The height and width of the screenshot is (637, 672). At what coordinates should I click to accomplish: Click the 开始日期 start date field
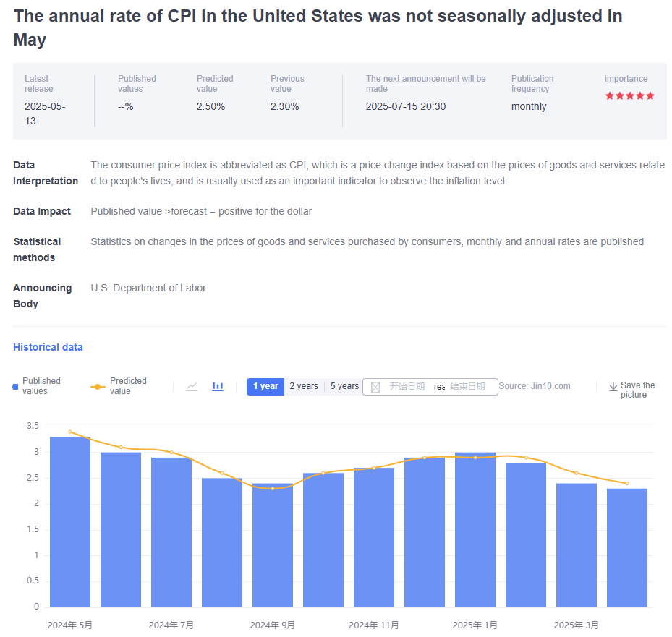point(407,387)
